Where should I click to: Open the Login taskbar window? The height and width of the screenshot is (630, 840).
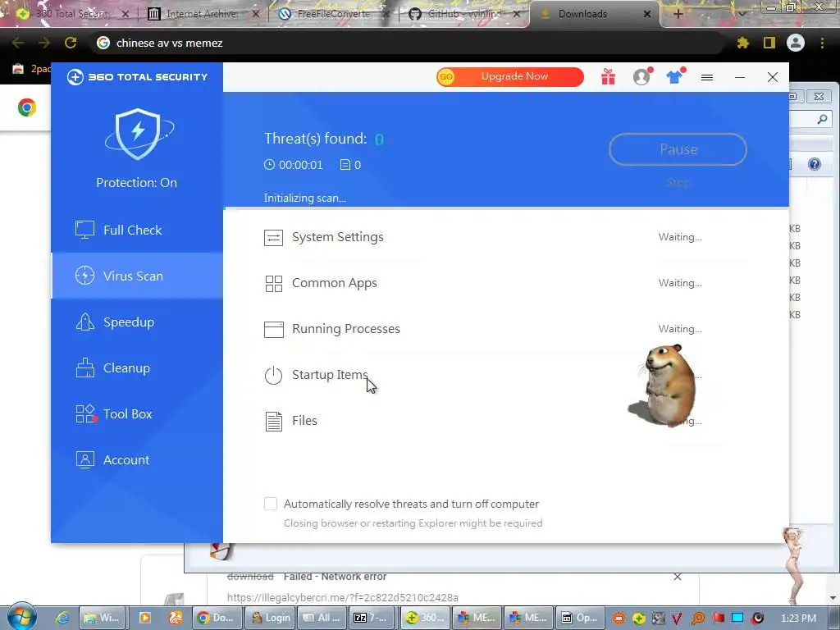[271, 618]
